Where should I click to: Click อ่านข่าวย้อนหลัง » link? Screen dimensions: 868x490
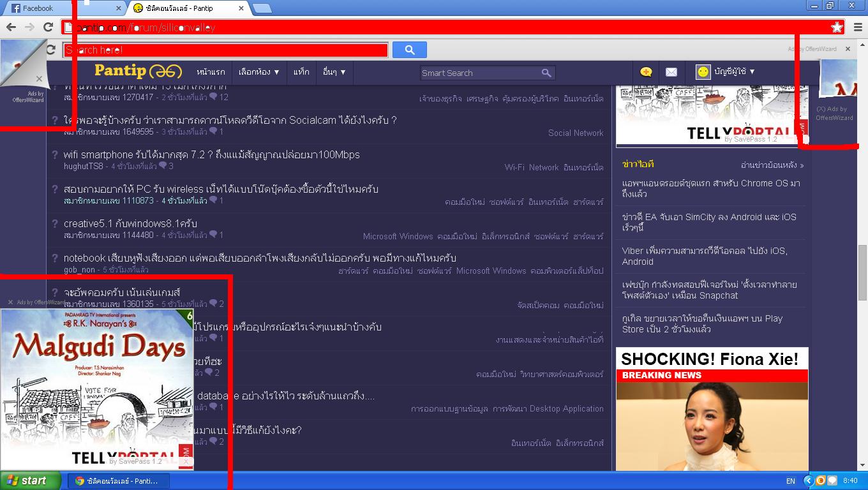coord(772,165)
